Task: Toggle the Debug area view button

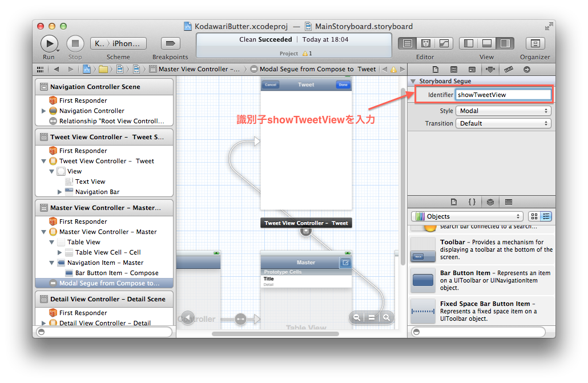Action: pos(487,43)
